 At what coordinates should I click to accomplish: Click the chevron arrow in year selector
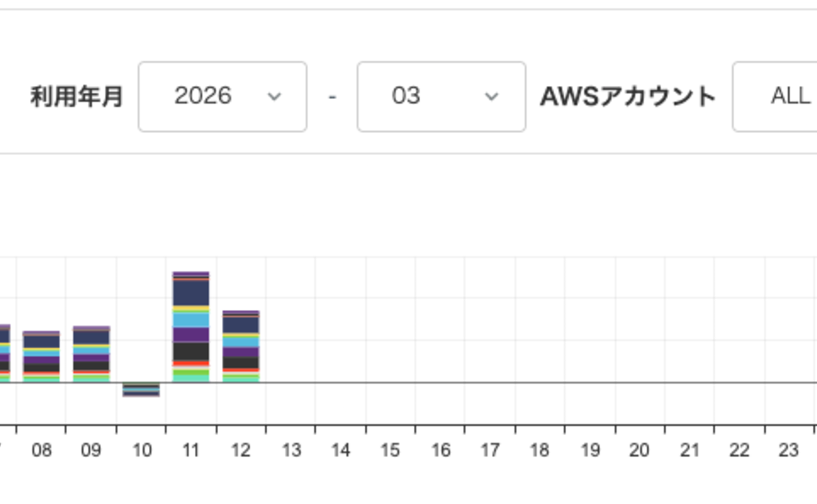pyautogui.click(x=274, y=97)
